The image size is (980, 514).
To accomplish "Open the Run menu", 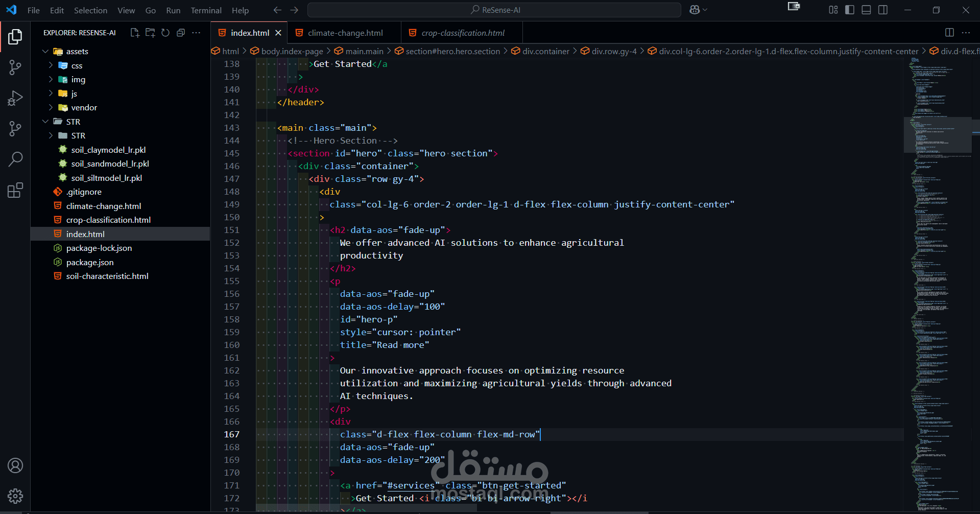I will click(173, 10).
